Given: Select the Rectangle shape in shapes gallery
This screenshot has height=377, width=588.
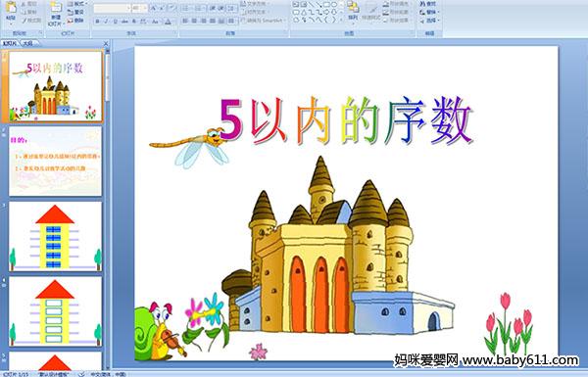Looking at the screenshot, I should pos(327,5).
